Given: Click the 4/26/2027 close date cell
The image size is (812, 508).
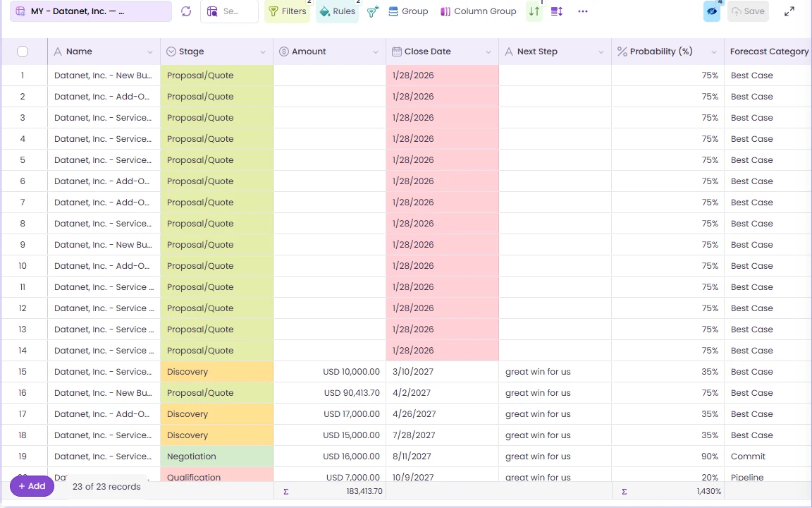Looking at the screenshot, I should point(442,414).
